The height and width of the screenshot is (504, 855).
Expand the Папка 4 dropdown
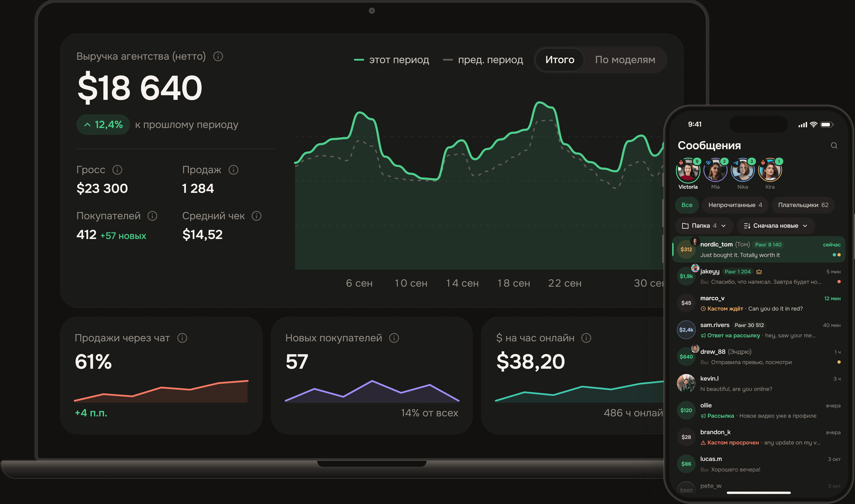[x=704, y=226]
